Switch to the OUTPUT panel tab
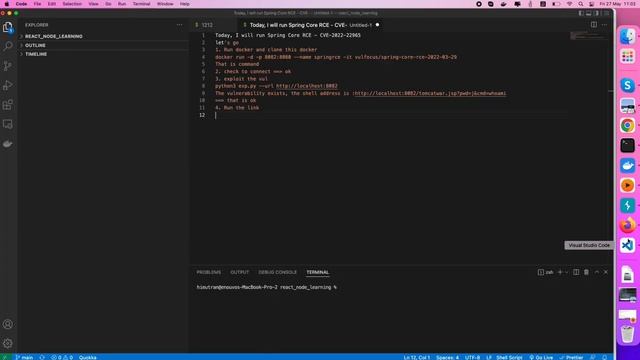Viewport: 640px width, 360px height. coord(240,272)
